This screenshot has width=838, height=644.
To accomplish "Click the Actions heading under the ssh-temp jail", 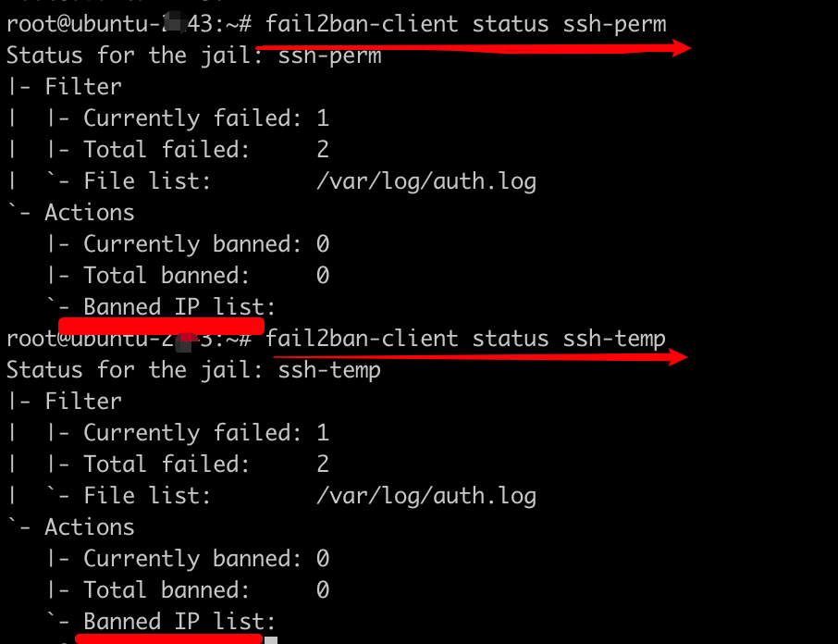I will tap(89, 527).
